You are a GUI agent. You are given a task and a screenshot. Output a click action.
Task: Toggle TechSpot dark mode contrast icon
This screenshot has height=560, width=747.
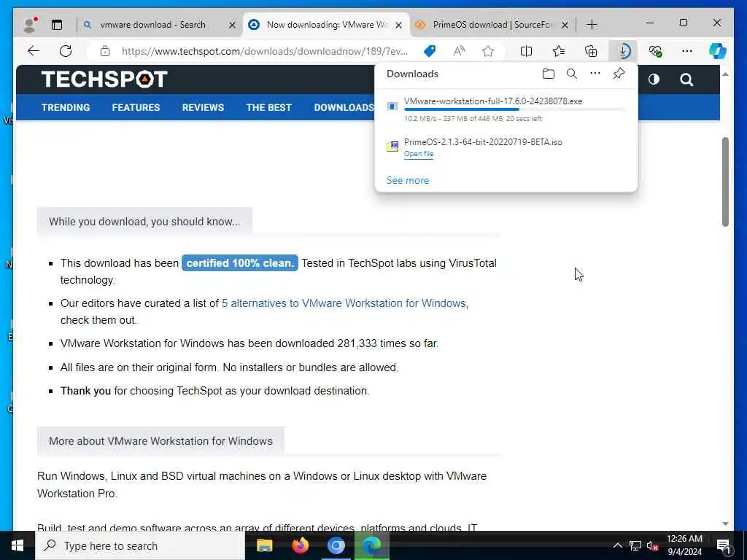(x=654, y=79)
